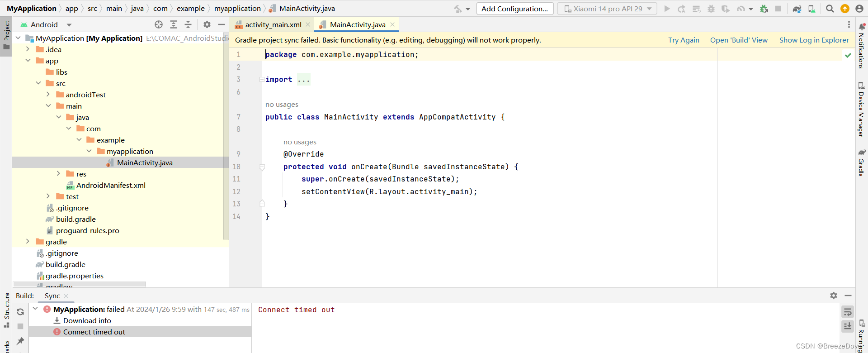The width and height of the screenshot is (868, 353).
Task: Toggle the Notifications tool window button
Action: tap(862, 46)
